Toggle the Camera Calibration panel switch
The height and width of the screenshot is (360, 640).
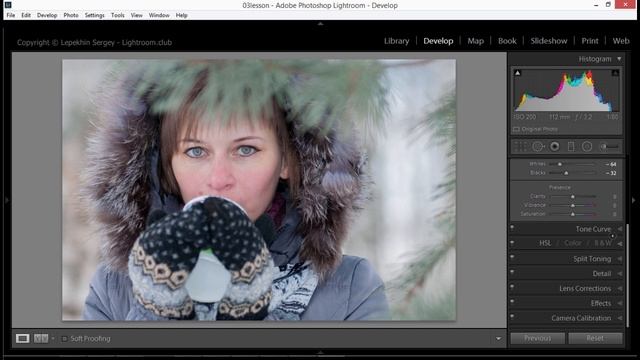coord(512,316)
